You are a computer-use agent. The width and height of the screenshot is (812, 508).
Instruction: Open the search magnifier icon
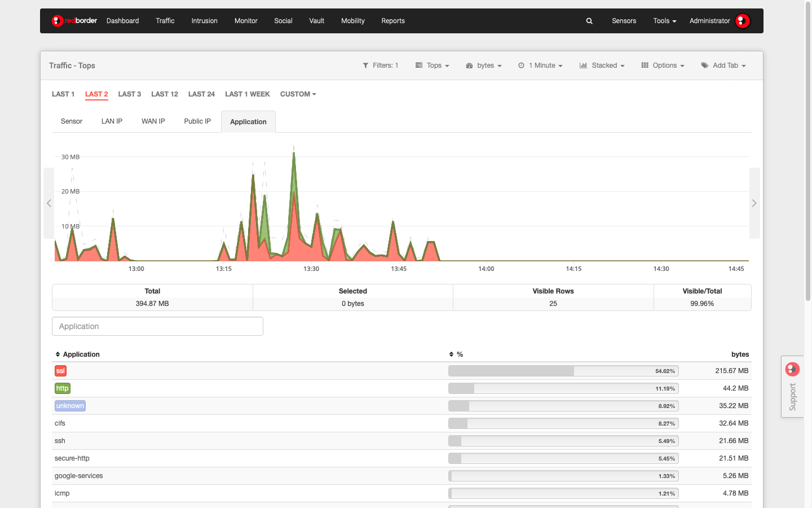click(x=589, y=21)
